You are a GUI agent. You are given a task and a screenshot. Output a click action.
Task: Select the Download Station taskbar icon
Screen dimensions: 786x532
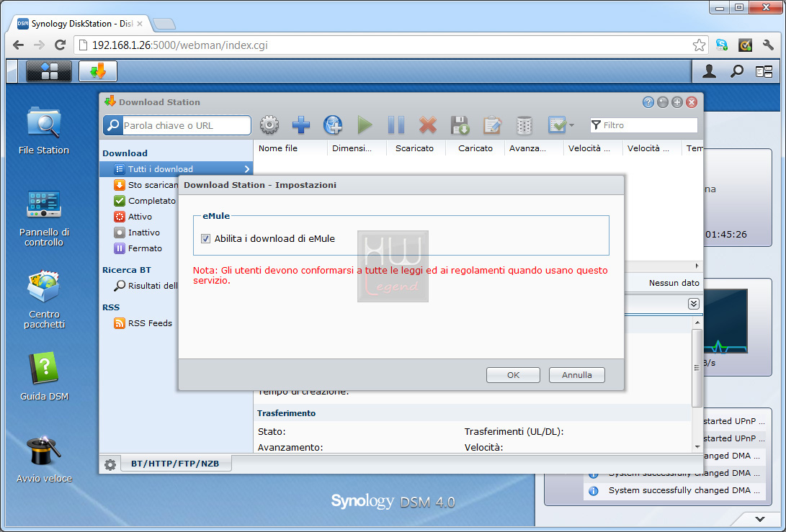click(x=98, y=71)
